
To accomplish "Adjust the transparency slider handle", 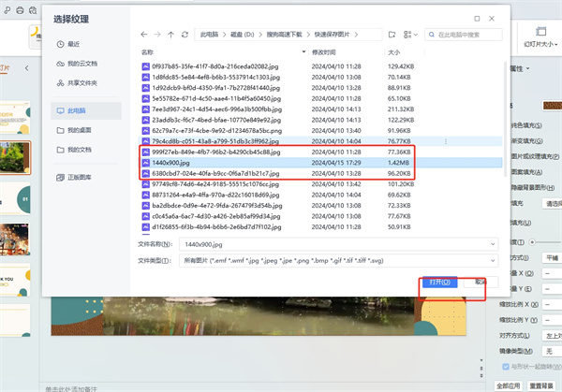I will click(532, 242).
